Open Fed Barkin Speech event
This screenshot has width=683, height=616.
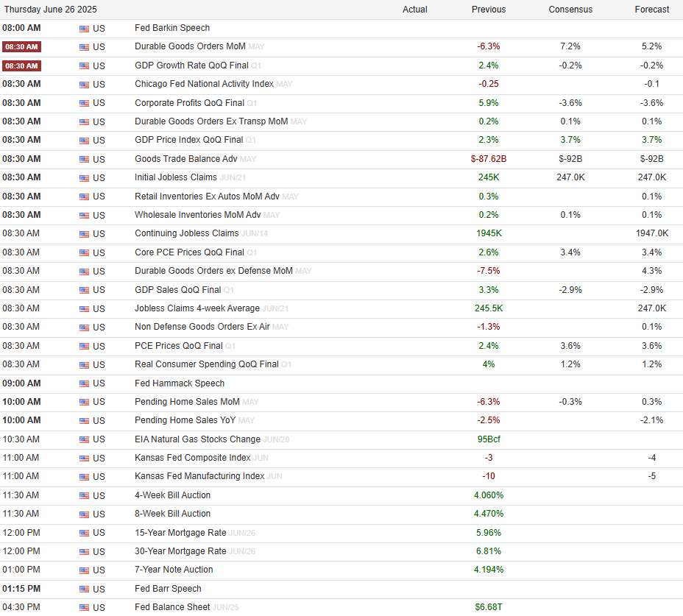coord(172,28)
